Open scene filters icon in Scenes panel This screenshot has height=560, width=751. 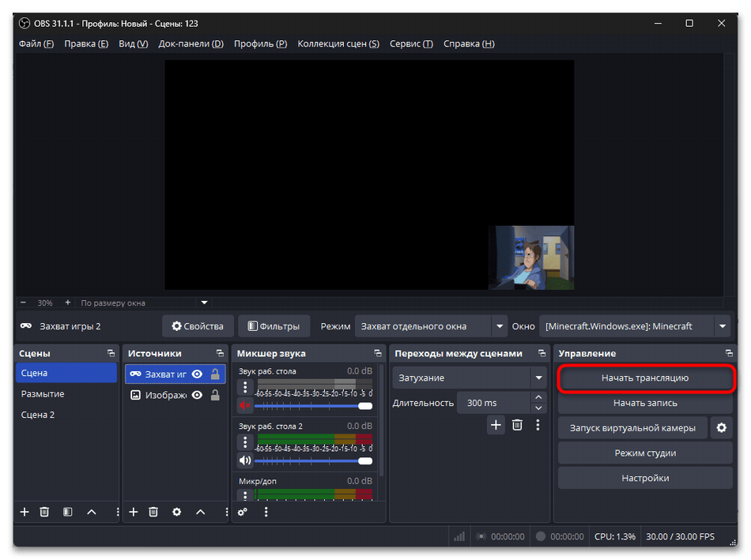point(68,512)
